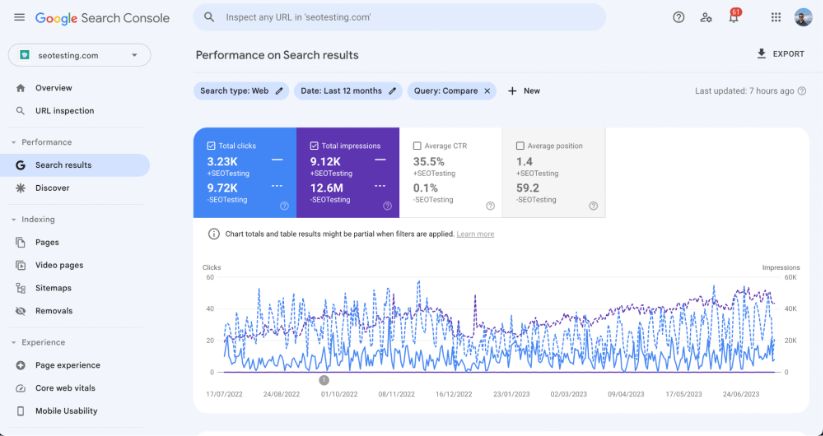Click the 35.5% average CTR value
823x436 pixels.
pyautogui.click(x=429, y=161)
